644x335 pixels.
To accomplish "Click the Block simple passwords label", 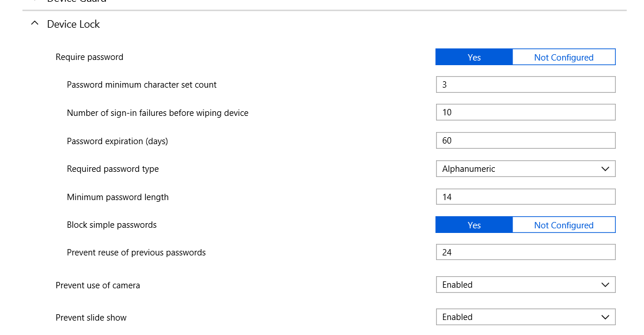I will 111,224.
